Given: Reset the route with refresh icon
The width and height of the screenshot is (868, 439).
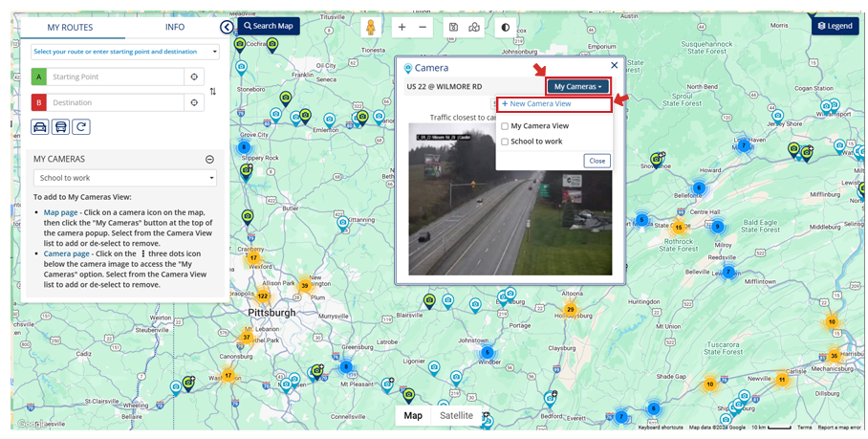Looking at the screenshot, I should [81, 126].
